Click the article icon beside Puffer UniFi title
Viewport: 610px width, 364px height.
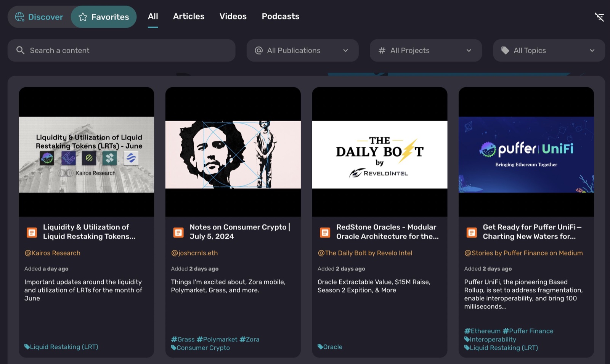tap(472, 232)
